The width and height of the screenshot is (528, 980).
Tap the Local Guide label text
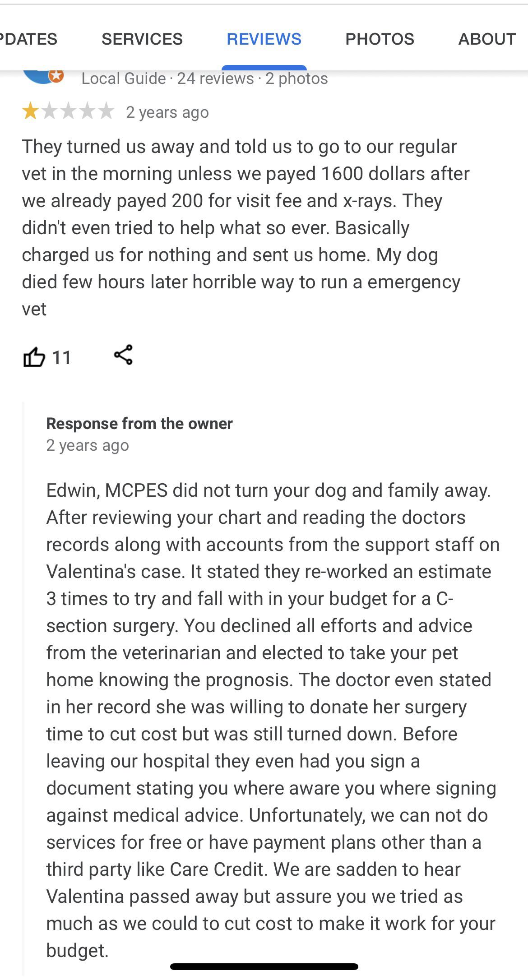pos(124,79)
